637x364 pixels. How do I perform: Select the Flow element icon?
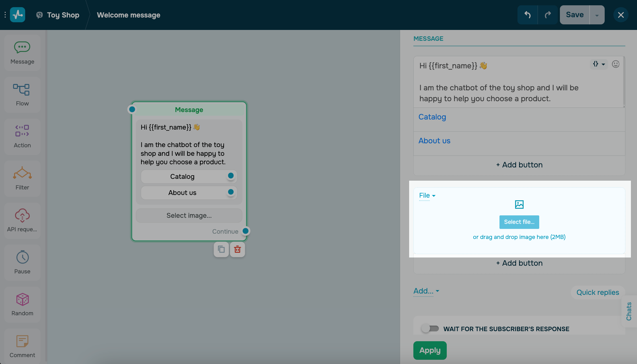point(21,90)
